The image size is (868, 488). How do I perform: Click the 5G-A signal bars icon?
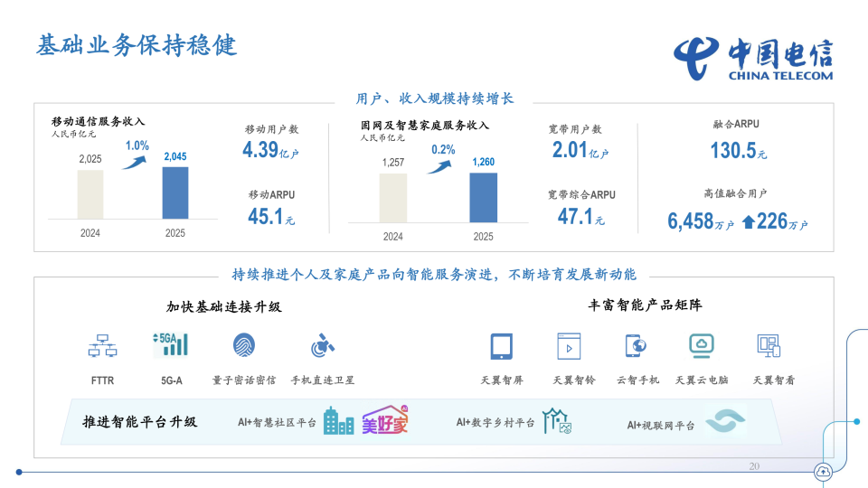pyautogui.click(x=171, y=344)
